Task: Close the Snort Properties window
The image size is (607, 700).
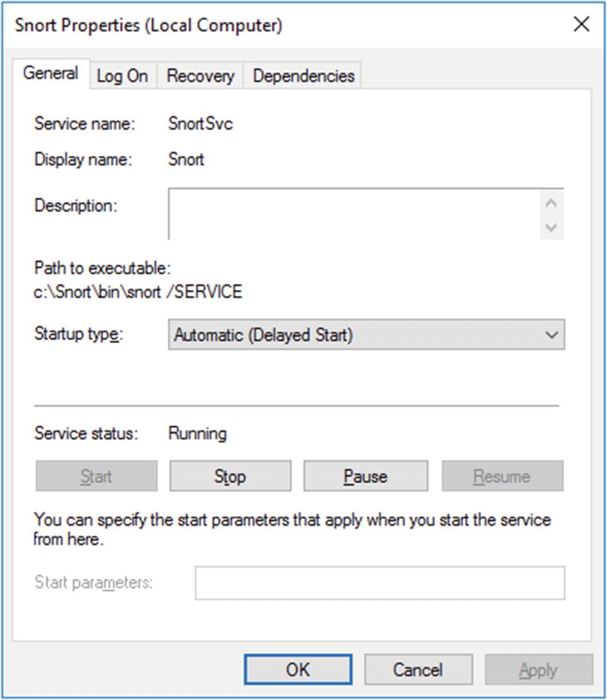Action: coord(581,25)
